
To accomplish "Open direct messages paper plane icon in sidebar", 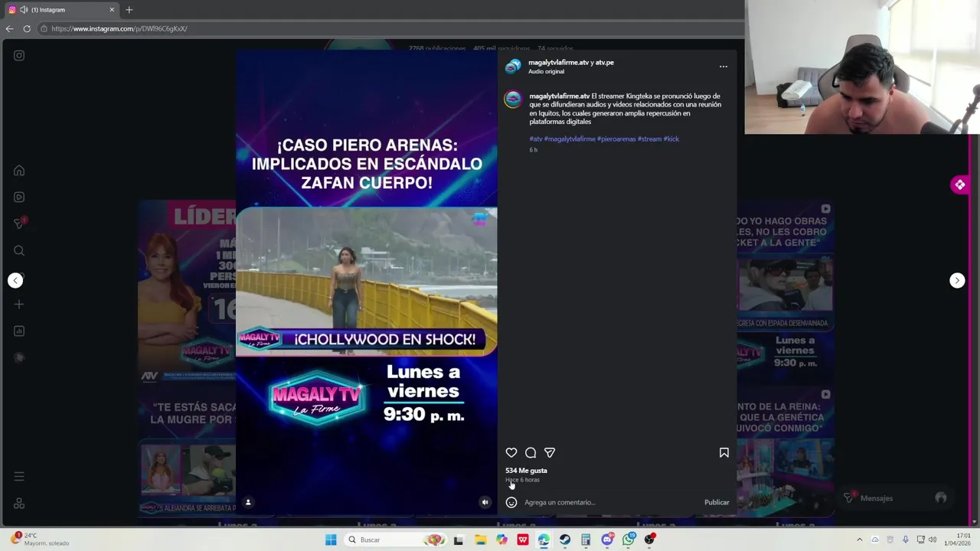I will pos(19,223).
